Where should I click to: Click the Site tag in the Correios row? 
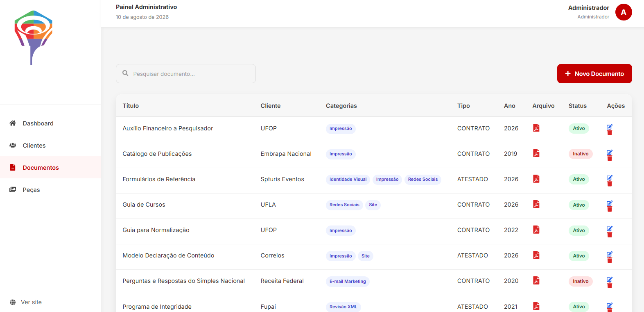[366, 256]
